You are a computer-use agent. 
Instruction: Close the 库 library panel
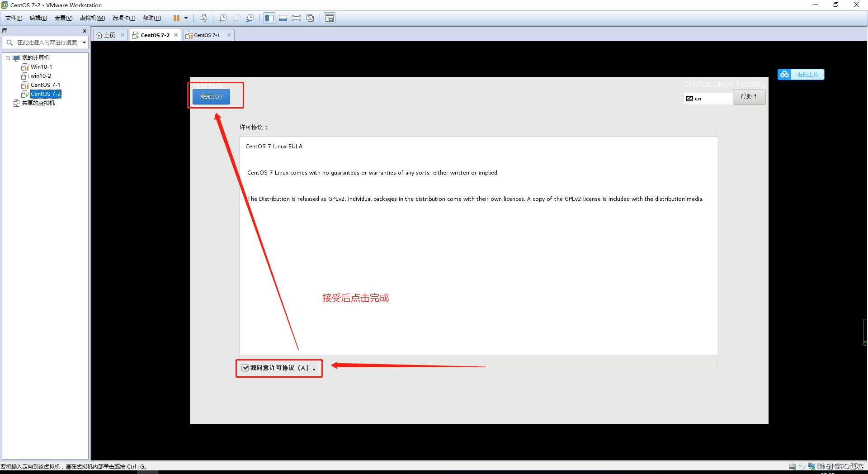coord(84,31)
